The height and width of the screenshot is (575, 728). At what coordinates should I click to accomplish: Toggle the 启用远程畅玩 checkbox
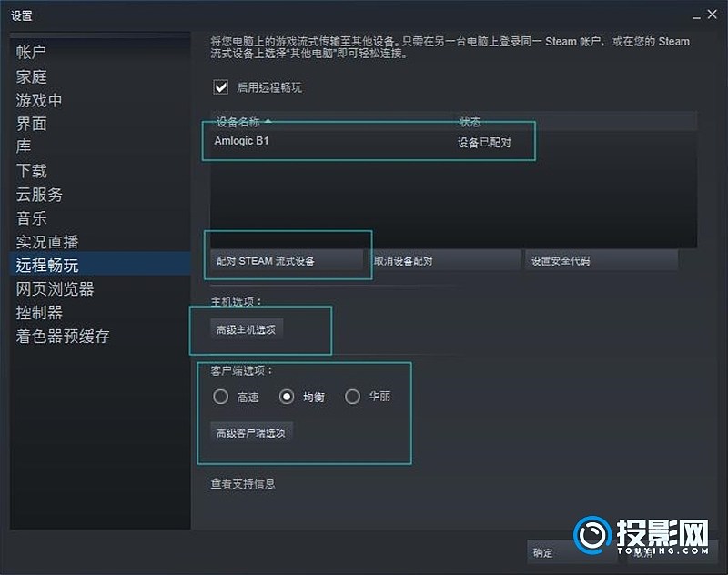point(220,87)
